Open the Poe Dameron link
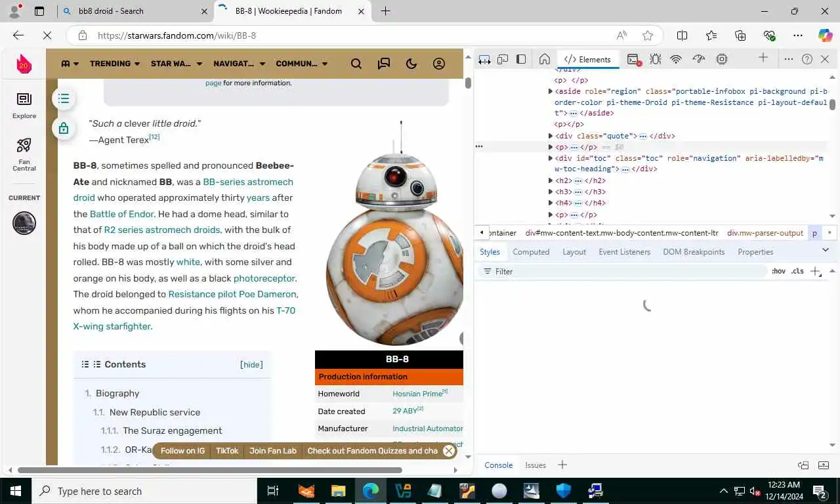Viewport: 840px width, 504px height. tap(267, 294)
